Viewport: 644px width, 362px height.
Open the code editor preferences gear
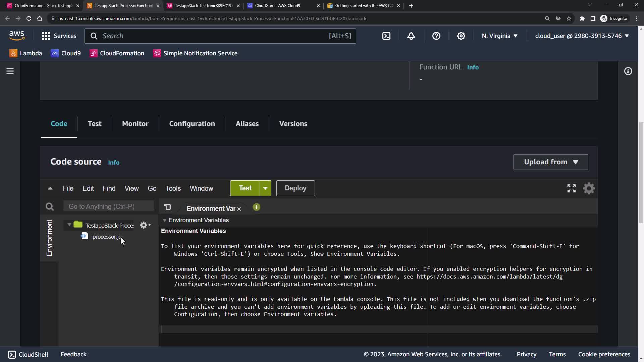click(589, 188)
